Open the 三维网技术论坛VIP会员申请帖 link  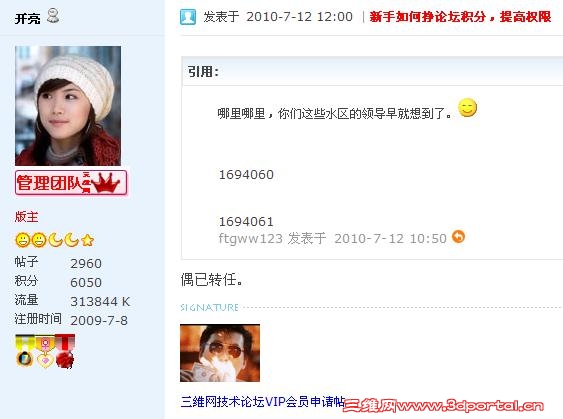click(x=262, y=401)
